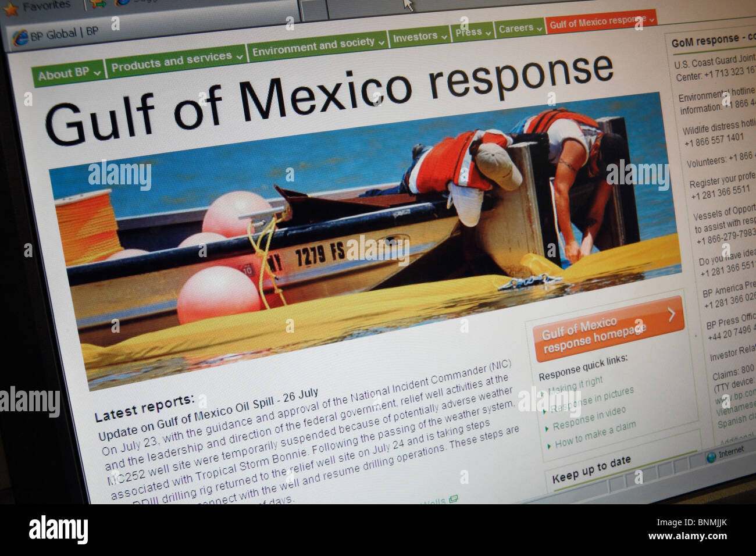Click the add-to-favorites arrow icon beside Favorites
The width and height of the screenshot is (756, 556).
pyautogui.click(x=99, y=3)
